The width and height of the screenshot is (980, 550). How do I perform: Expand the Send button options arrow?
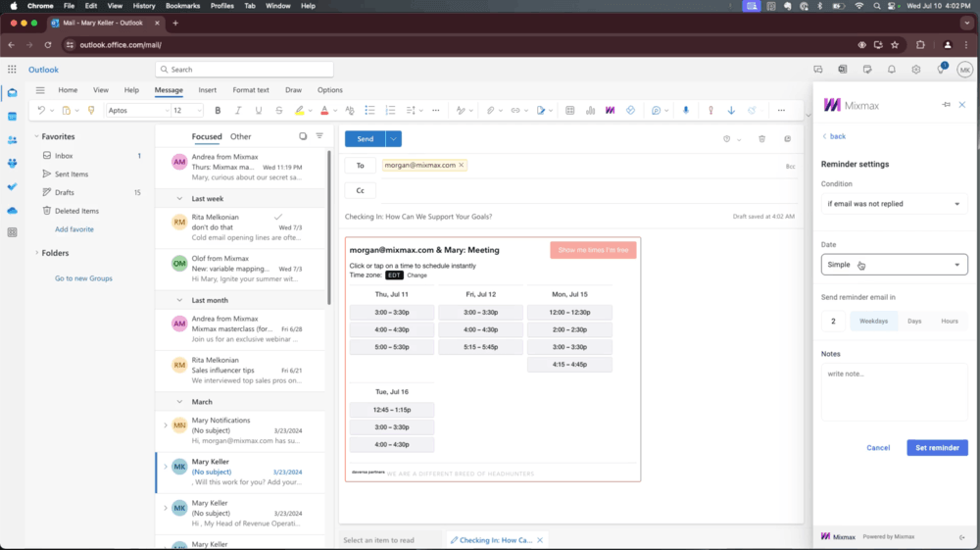394,139
